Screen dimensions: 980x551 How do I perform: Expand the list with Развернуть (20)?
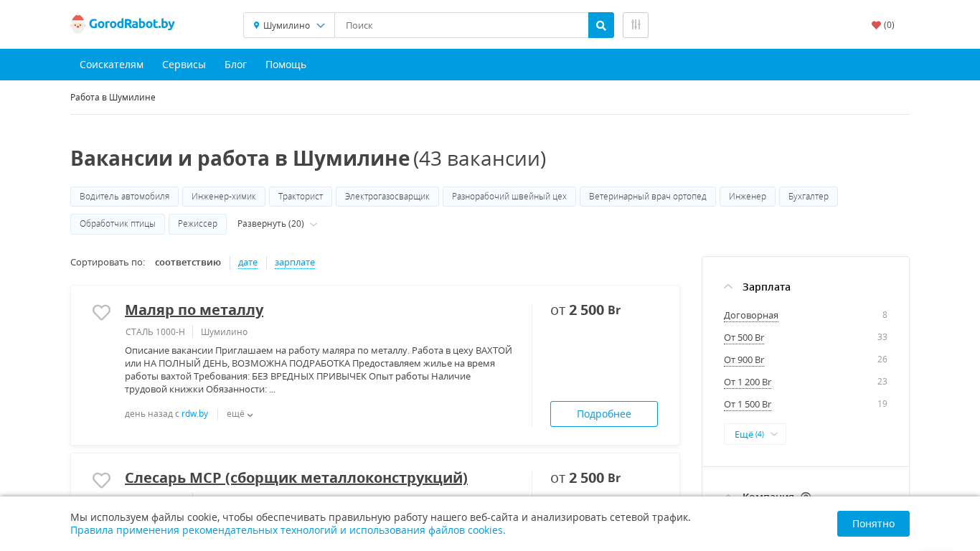click(x=277, y=224)
